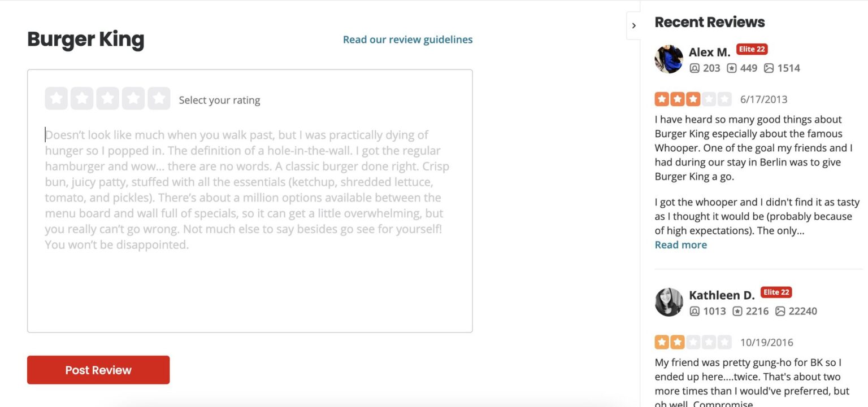Expand Alex M.'s review with Read more
This screenshot has width=868, height=407.
(680, 244)
